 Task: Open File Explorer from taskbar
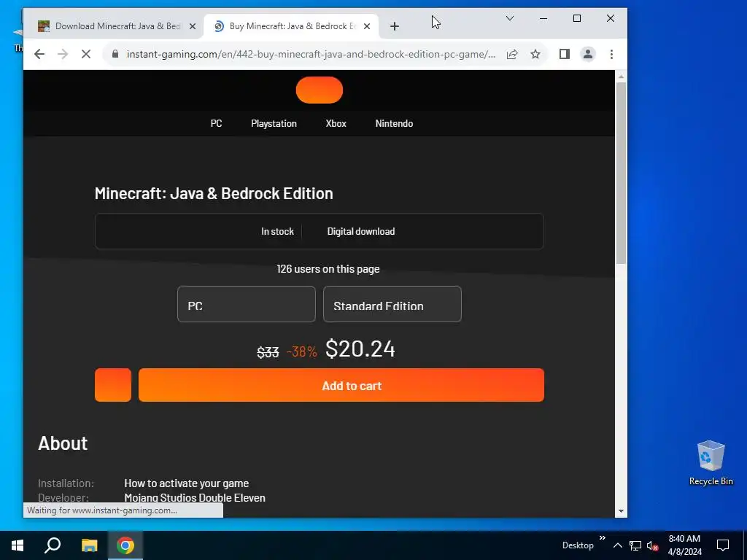pyautogui.click(x=89, y=545)
